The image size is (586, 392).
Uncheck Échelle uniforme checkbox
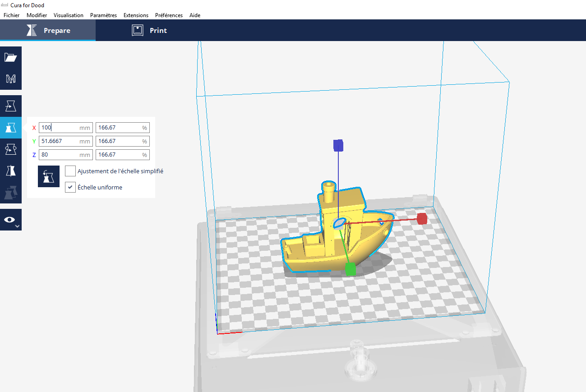pos(70,187)
